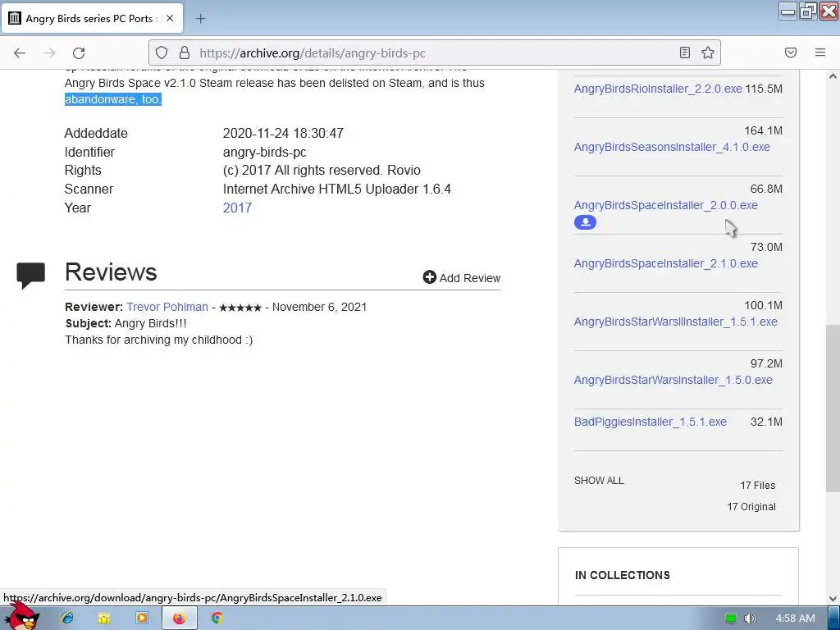Open File Explorer folder in taskbar
Screen dimensions: 840x630
tap(104, 619)
